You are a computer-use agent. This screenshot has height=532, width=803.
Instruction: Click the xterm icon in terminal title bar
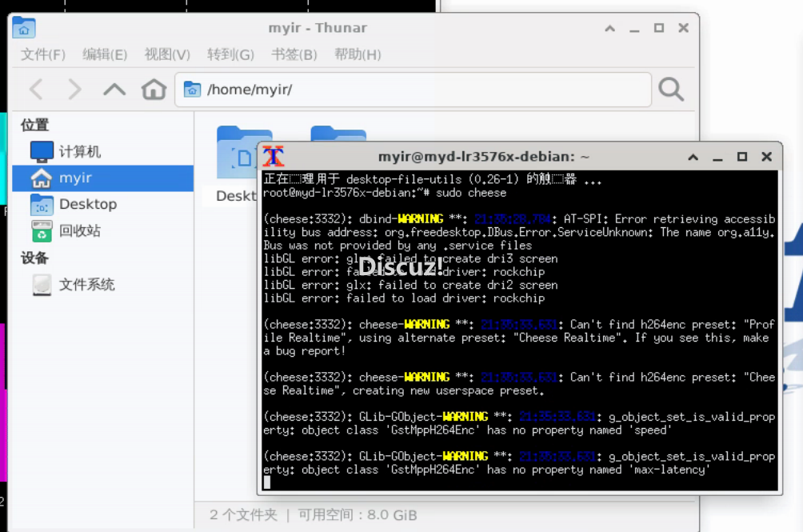pos(274,157)
